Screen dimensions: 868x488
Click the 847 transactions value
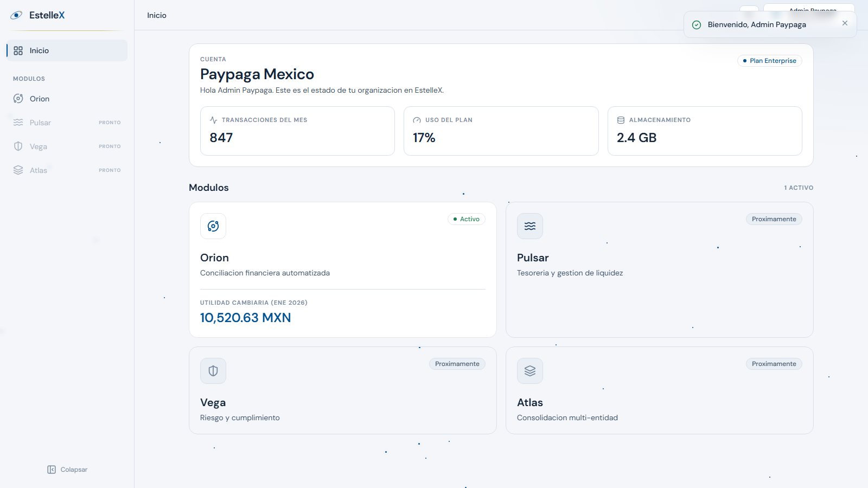[221, 138]
